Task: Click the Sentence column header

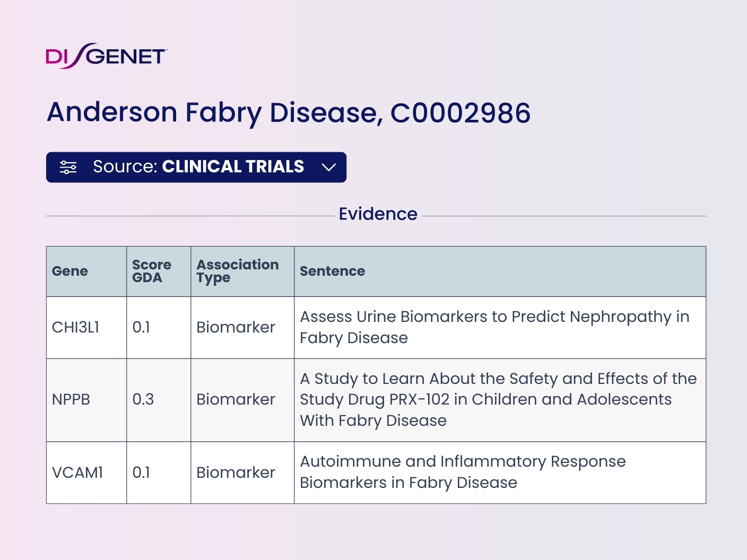Action: pos(332,271)
